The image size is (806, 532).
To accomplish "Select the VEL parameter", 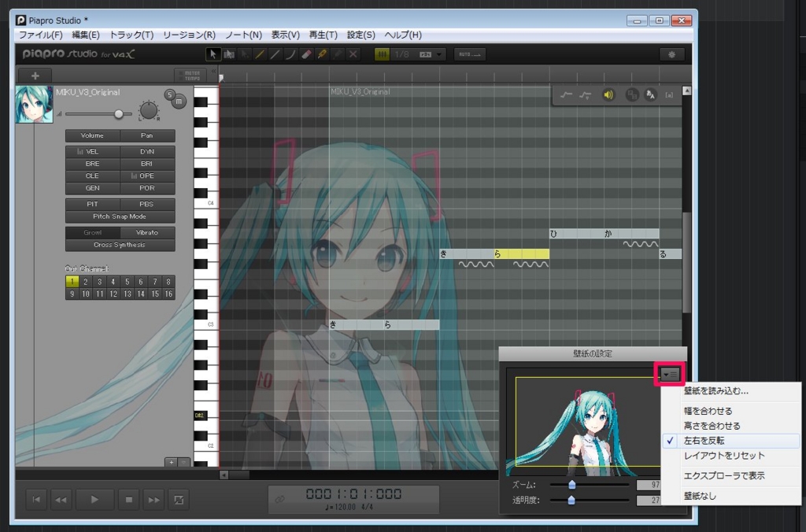I will coord(93,152).
